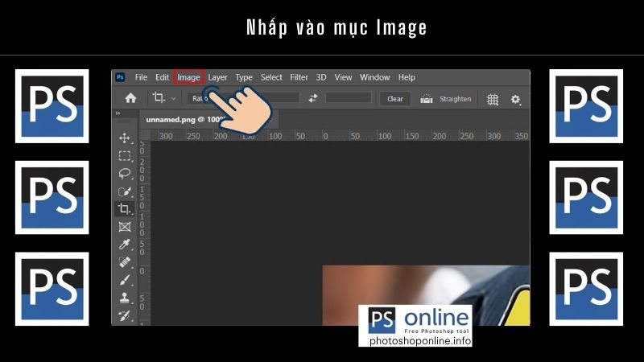The height and width of the screenshot is (362, 644).
Task: Open additional crop settings gear
Action: click(515, 99)
